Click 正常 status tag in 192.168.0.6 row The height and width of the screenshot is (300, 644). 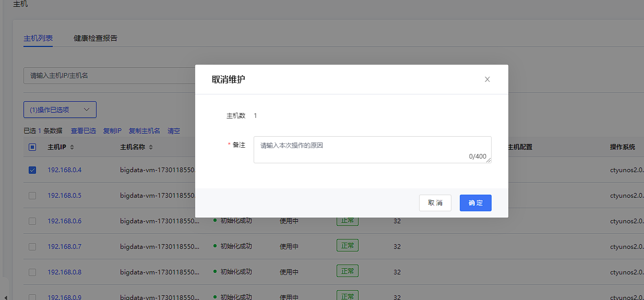point(348,221)
